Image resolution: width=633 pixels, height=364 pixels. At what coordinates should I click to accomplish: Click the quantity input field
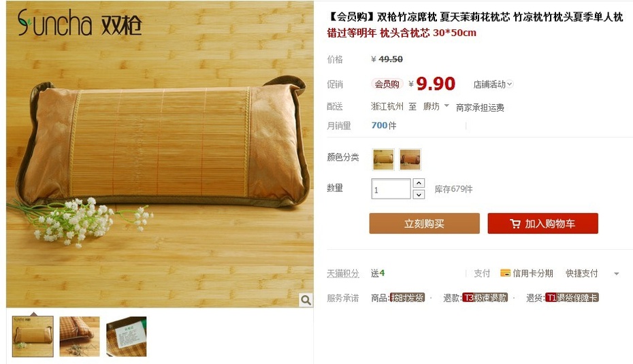[x=391, y=189]
